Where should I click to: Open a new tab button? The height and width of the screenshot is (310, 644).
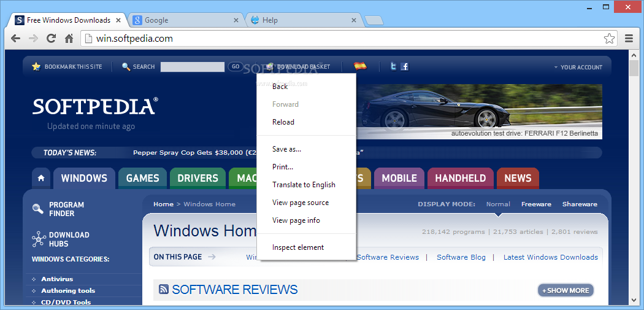[x=374, y=20]
